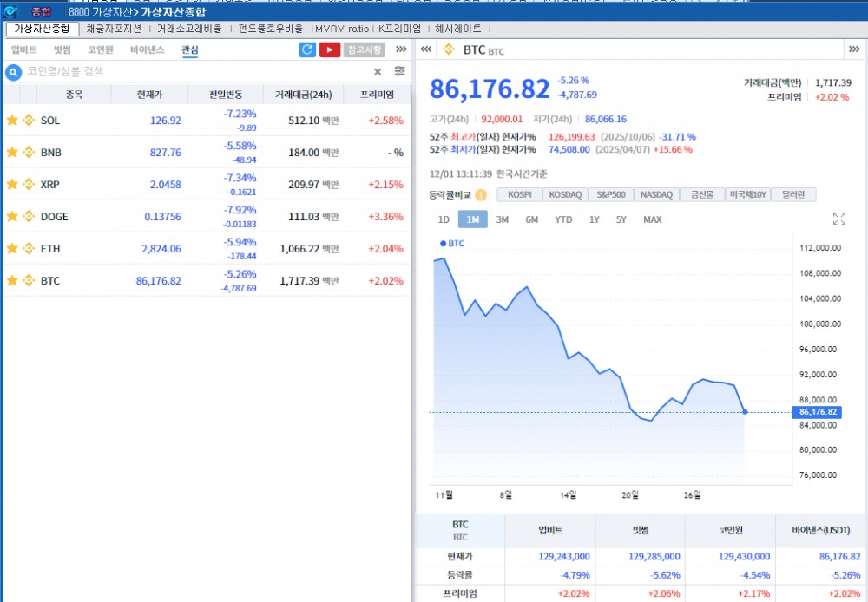Open the red YouTube icon
This screenshot has height=602, width=868.
coord(331,49)
